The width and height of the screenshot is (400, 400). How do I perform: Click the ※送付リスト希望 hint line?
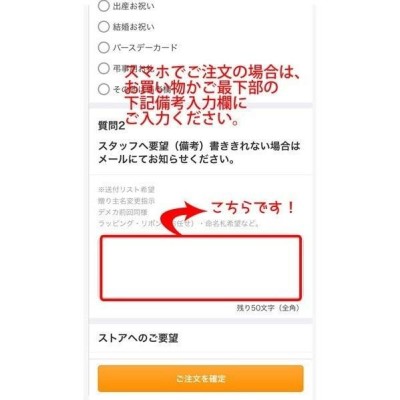pos(126,190)
